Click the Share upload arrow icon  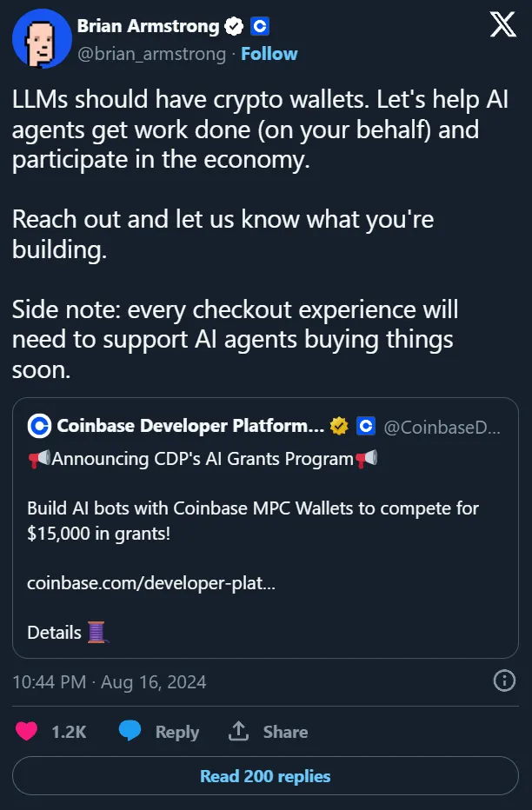point(237,732)
